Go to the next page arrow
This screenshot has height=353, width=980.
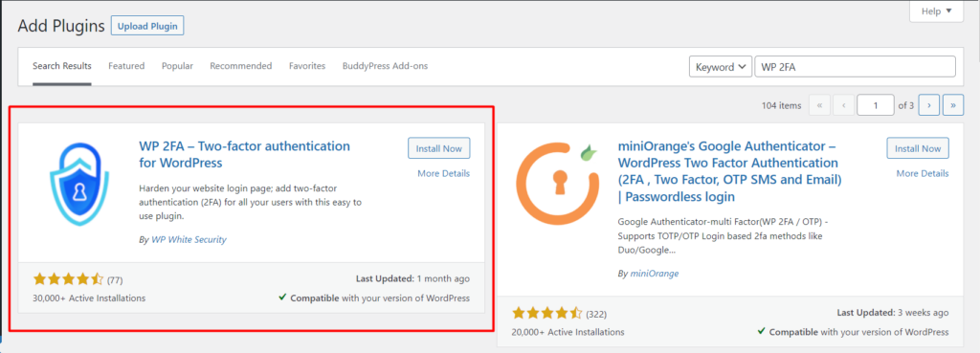(929, 105)
